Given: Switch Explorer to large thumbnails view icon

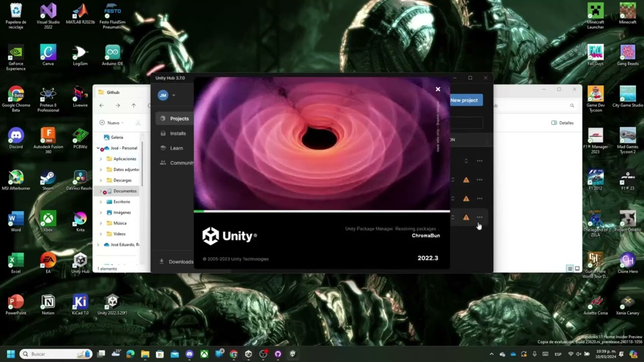Looking at the screenshot, I should 577,268.
